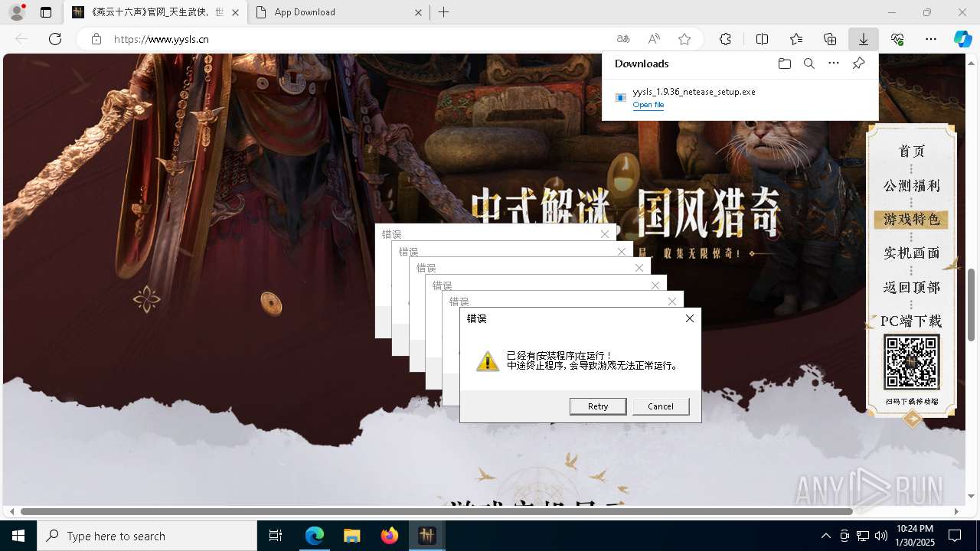Click the mobile download QR code
980x551 pixels.
pyautogui.click(x=911, y=363)
